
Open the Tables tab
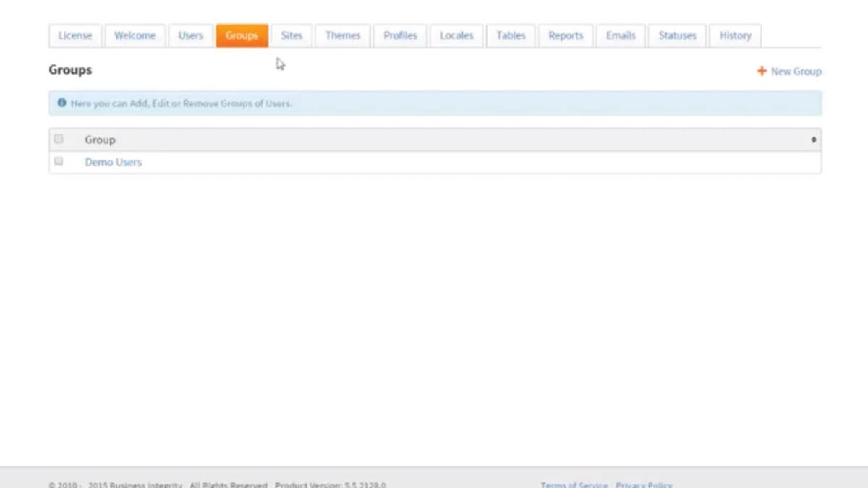(x=511, y=36)
